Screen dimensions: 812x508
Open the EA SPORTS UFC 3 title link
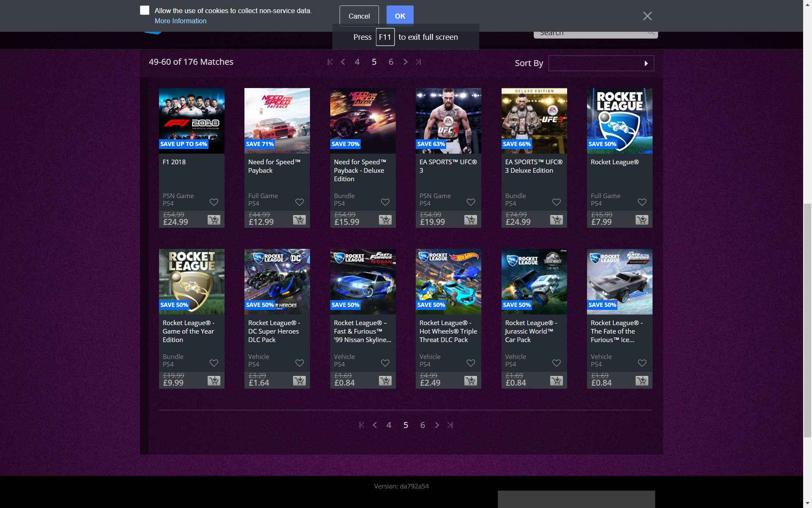448,166
